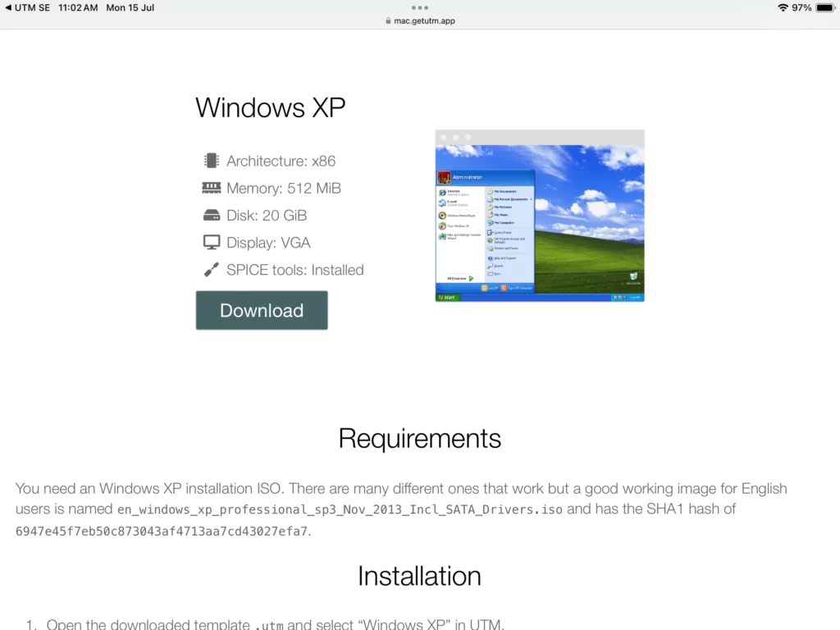Click the Architecture chip icon
Screen dimensions: 840x630
(211, 161)
